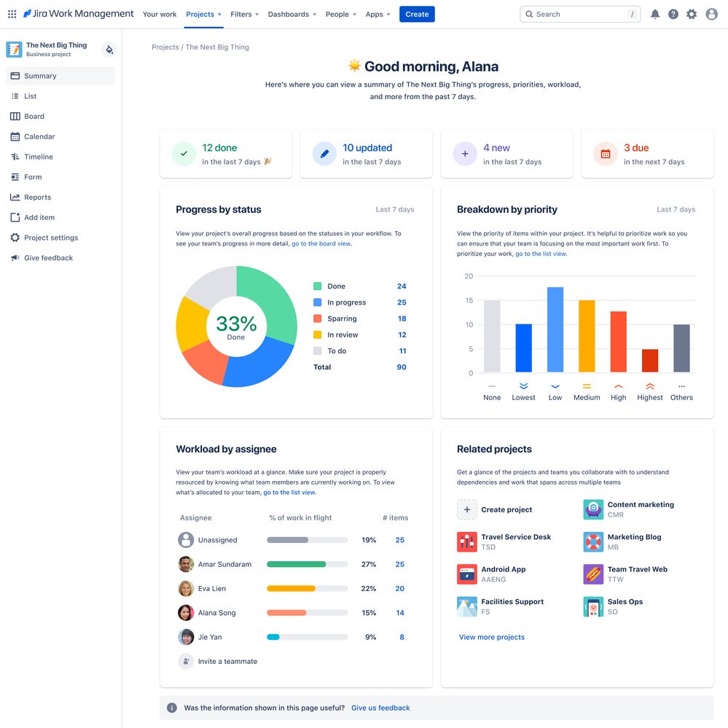Click the project background paint bucket icon
Viewport: 728px width, 728px height.
click(x=109, y=50)
